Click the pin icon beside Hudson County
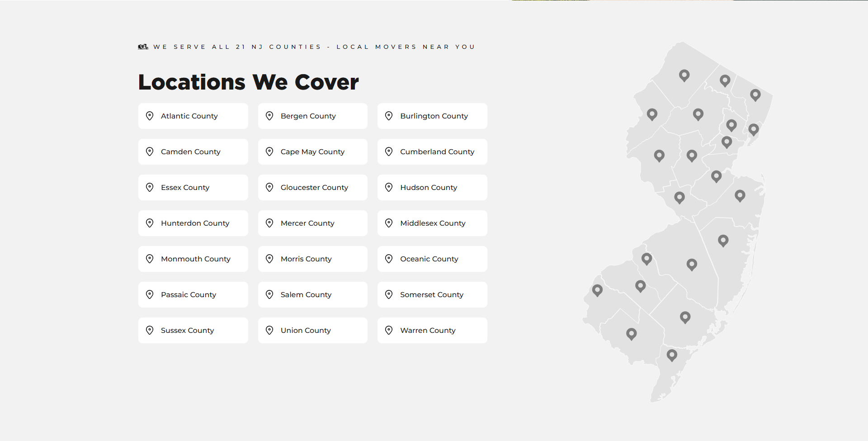 pos(389,187)
